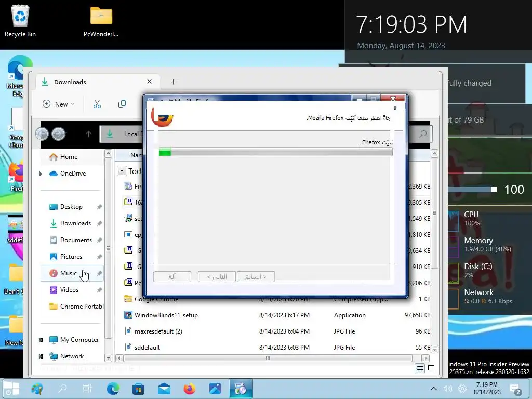Click the search magnifier in Explorer
532x399 pixels.
[423, 134]
